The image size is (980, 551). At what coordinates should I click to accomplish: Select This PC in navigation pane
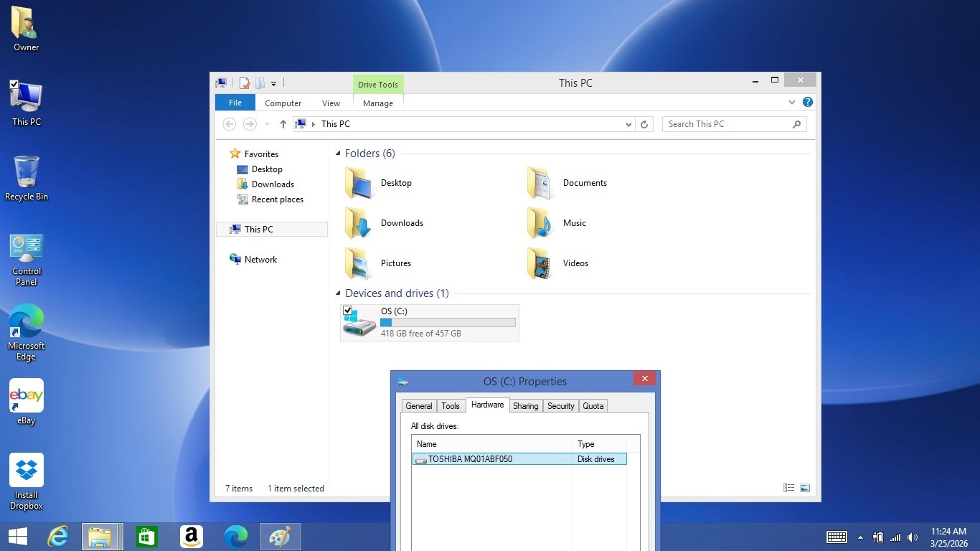(272, 230)
